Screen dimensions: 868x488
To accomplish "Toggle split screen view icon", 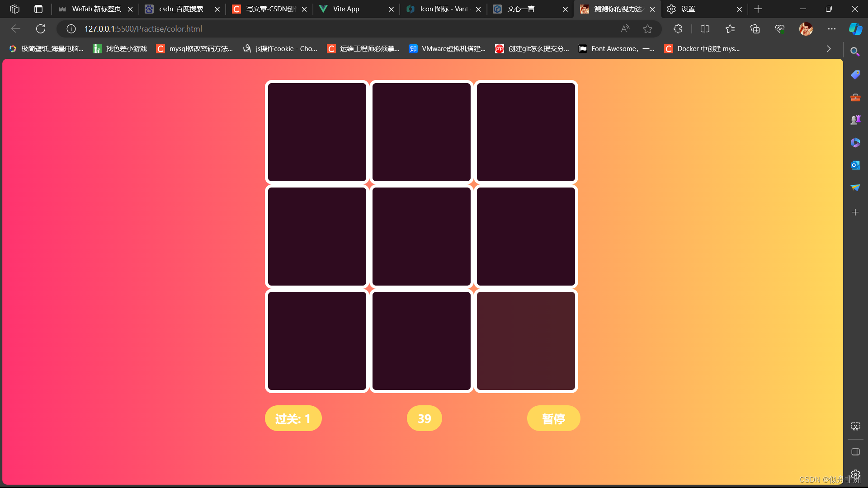I will point(705,29).
